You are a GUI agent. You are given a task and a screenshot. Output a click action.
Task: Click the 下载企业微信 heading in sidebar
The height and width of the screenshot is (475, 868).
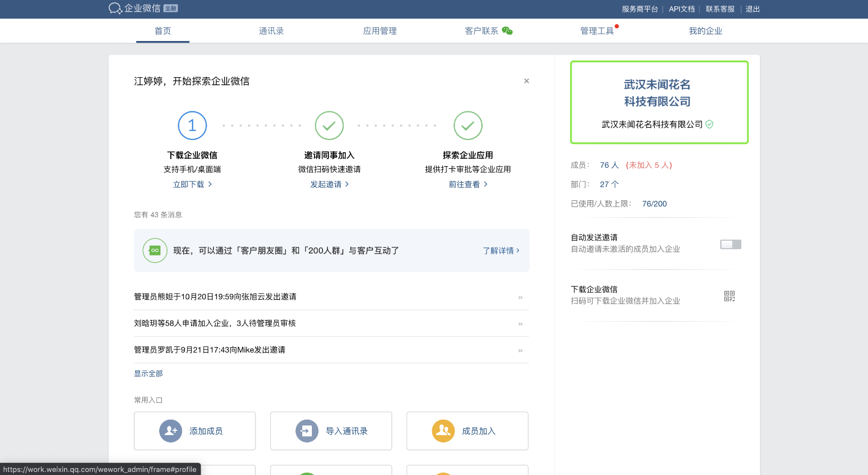[594, 289]
